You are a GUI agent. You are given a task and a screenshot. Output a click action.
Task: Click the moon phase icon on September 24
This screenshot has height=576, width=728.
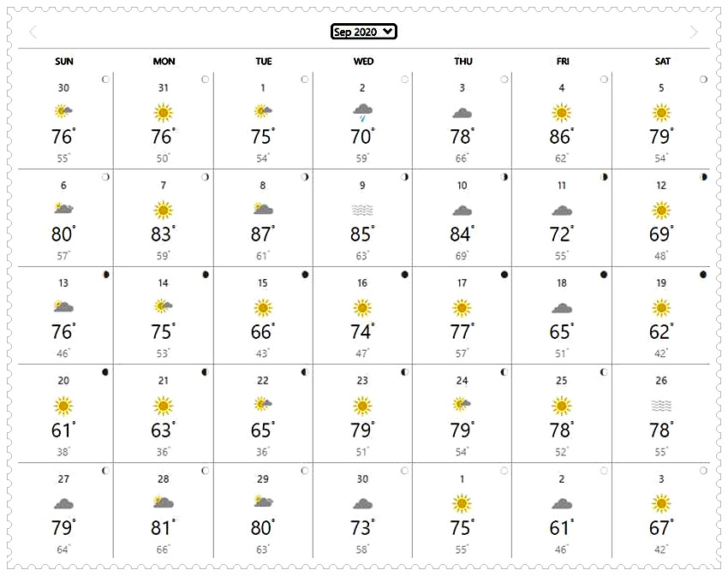click(504, 372)
